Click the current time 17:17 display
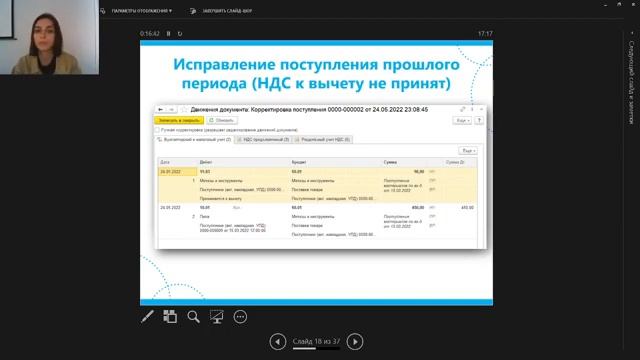Viewport: 640px width, 360px height. pos(485,34)
